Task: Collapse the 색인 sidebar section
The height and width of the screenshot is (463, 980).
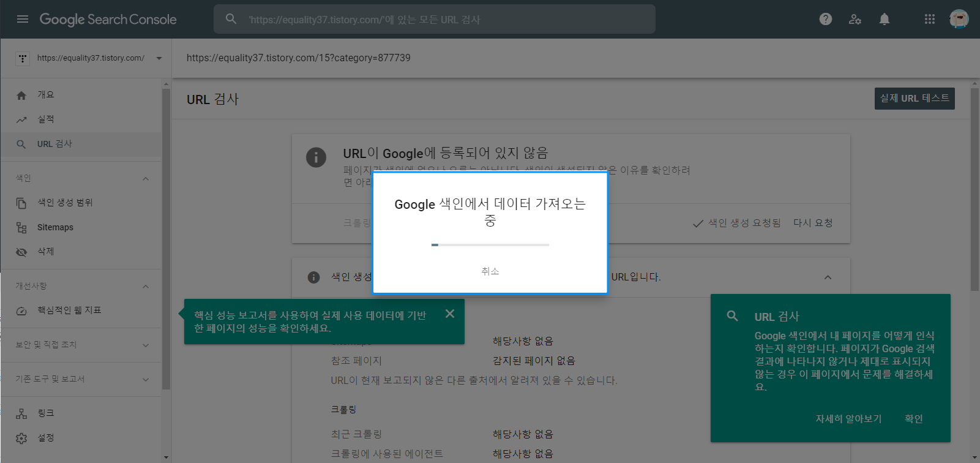Action: tap(146, 179)
